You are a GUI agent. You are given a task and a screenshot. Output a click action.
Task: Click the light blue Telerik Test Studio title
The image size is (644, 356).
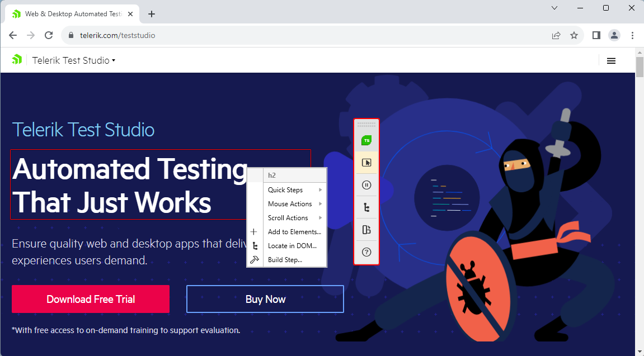tap(83, 130)
